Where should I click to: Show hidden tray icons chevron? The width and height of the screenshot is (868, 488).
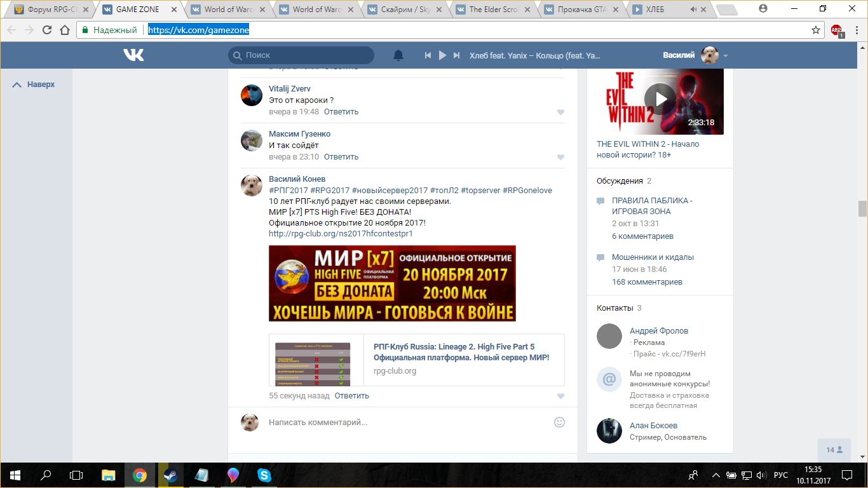716,475
